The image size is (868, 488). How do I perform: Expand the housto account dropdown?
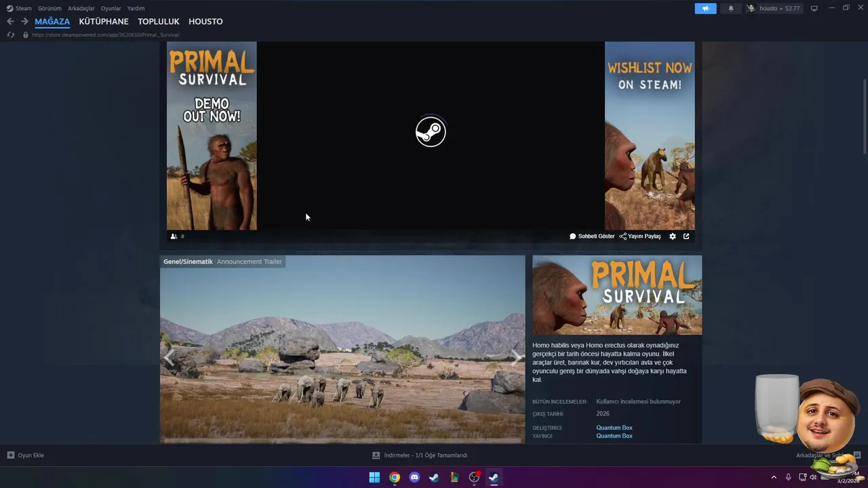tap(780, 8)
